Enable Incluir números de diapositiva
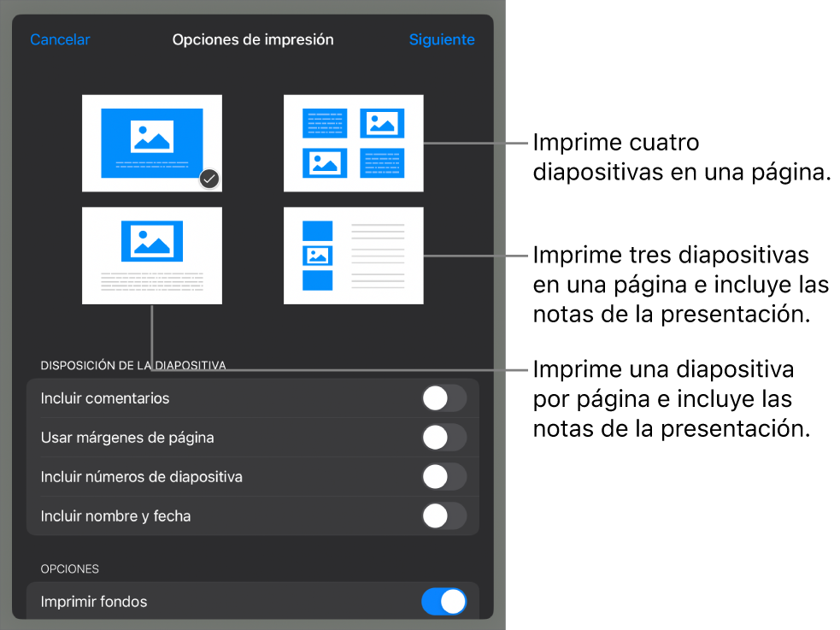 click(443, 477)
